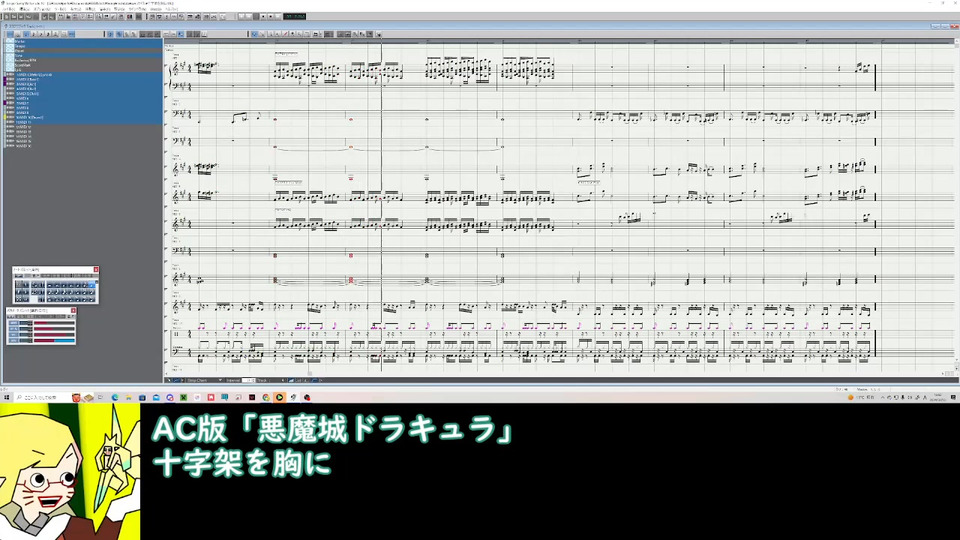Viewport: 960px width, 540px height.
Task: Click the score's horizontal scrollbar thumb
Action: pos(310,373)
